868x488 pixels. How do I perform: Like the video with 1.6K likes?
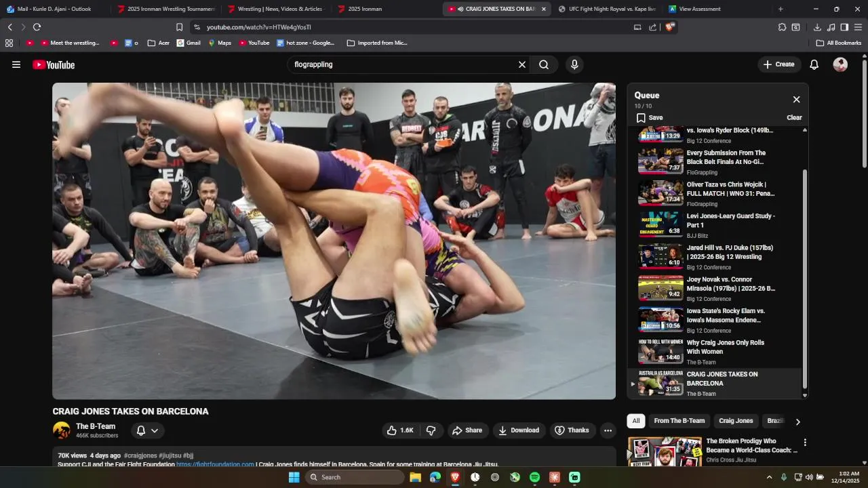pyautogui.click(x=399, y=430)
